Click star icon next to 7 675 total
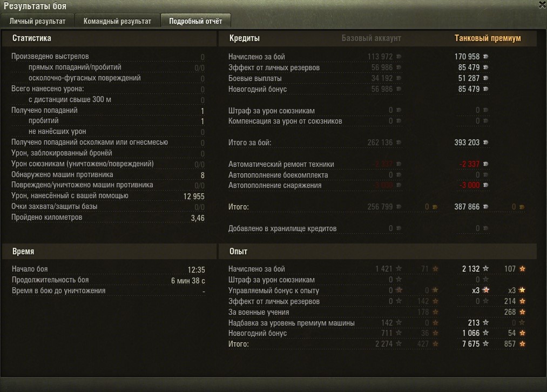 pos(485,344)
